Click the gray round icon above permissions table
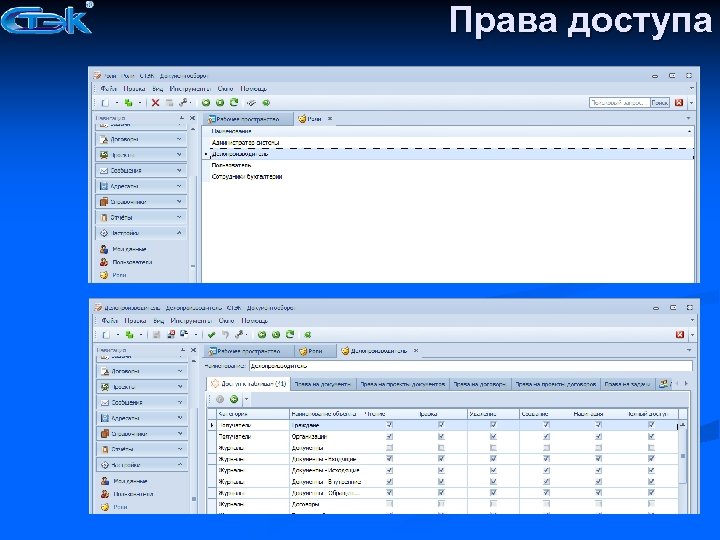 [220, 399]
